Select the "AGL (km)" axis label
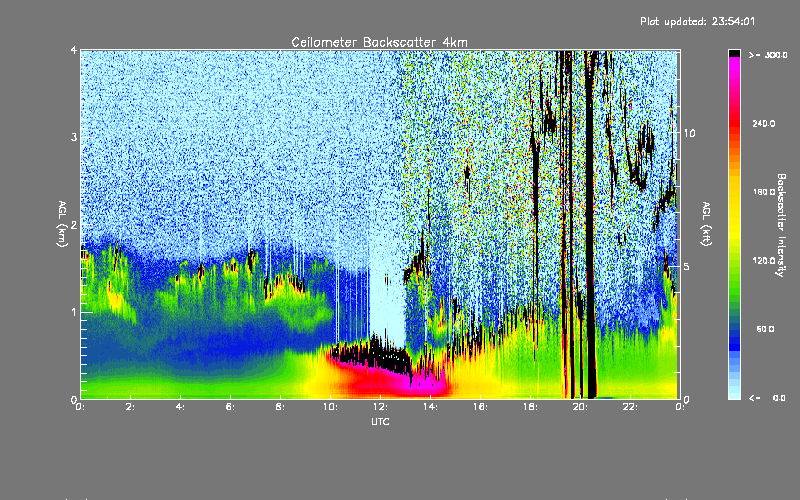The image size is (800, 500). pos(62,224)
